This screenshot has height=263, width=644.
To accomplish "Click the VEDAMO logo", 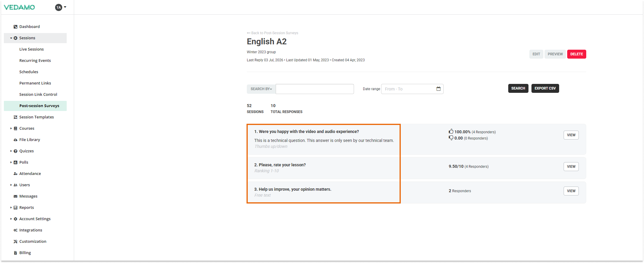I will pyautogui.click(x=19, y=7).
